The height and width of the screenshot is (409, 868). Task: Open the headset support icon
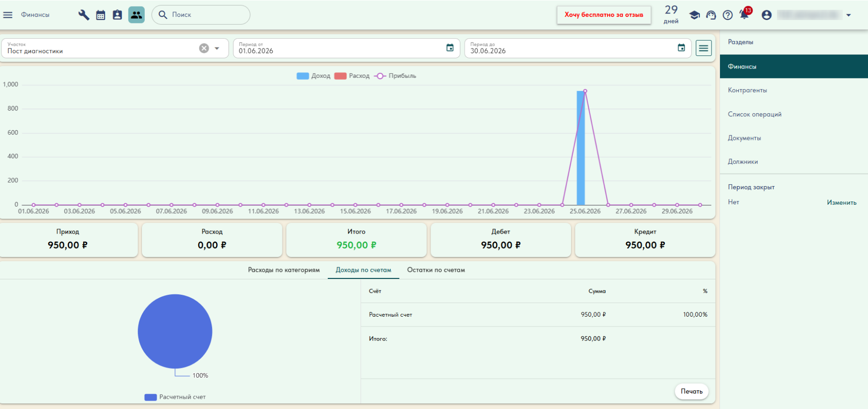pos(711,15)
